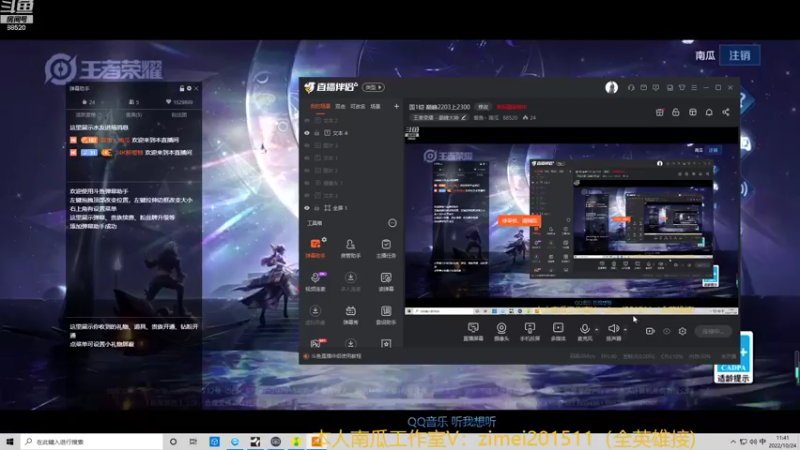Click the 注销 logout button in game window
Screen dimensions: 800x450
pyautogui.click(x=740, y=55)
